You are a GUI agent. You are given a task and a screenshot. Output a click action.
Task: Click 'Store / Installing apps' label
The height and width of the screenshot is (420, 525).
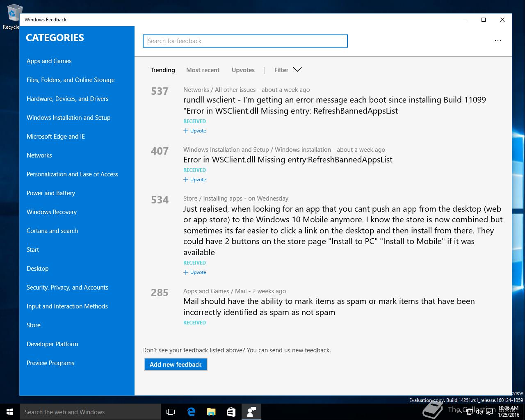(x=213, y=199)
